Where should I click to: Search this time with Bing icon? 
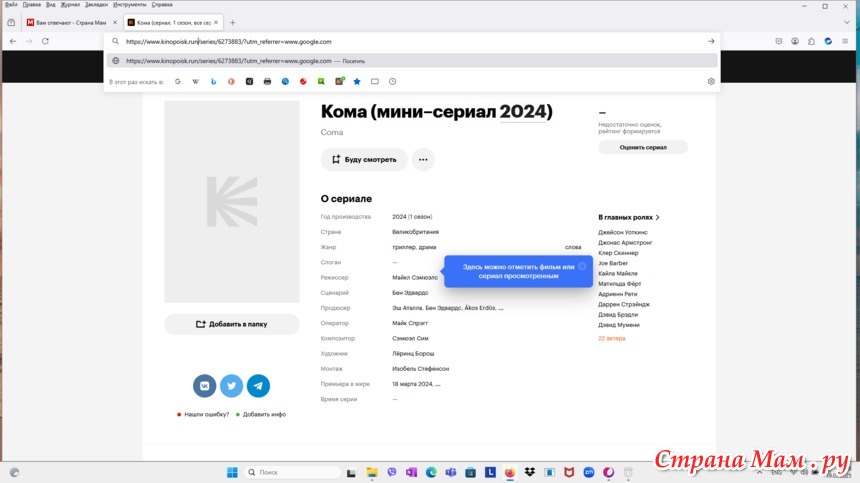(x=213, y=81)
